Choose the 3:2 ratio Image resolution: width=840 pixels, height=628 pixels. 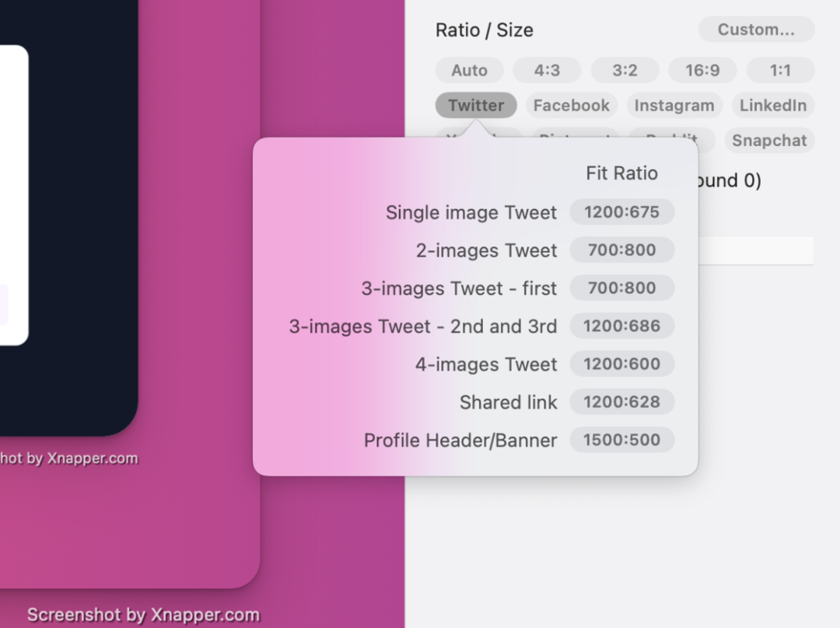[625, 70]
